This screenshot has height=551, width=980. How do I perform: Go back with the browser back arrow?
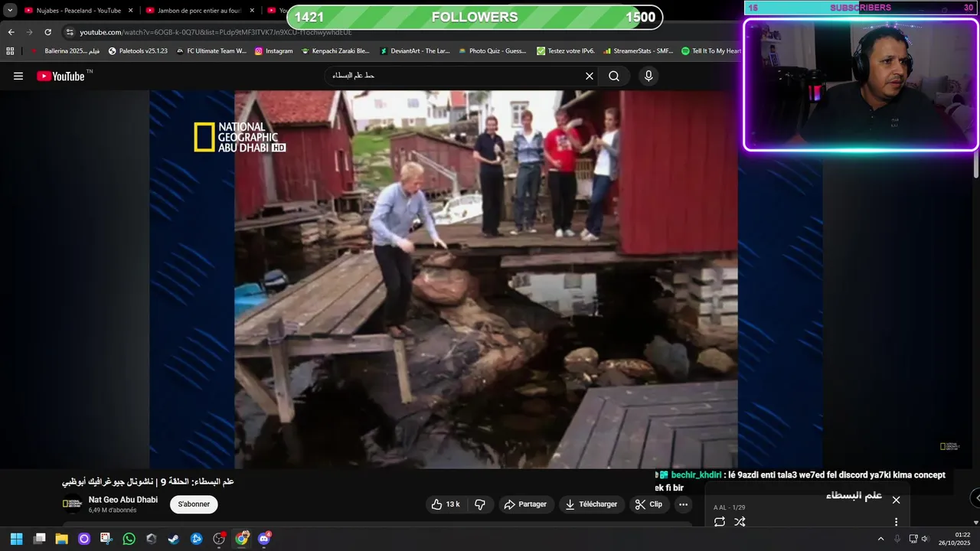tap(11, 32)
